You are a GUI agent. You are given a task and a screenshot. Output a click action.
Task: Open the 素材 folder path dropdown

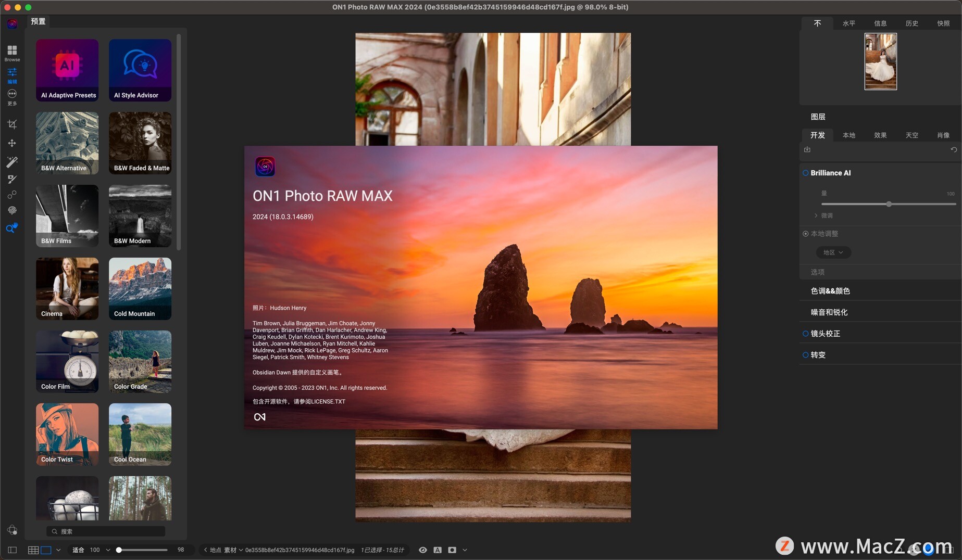[233, 550]
